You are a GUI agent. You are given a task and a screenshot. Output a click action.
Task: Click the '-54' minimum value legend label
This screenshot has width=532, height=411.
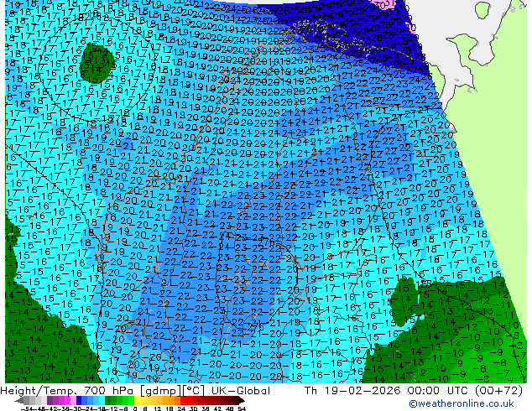point(27,408)
